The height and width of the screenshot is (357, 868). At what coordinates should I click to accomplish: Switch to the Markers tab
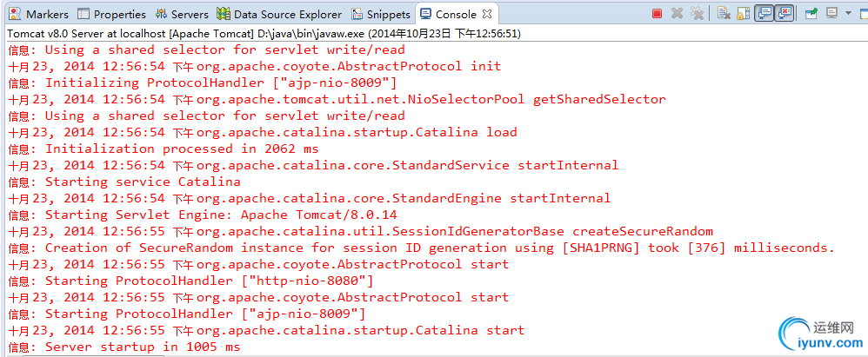39,14
